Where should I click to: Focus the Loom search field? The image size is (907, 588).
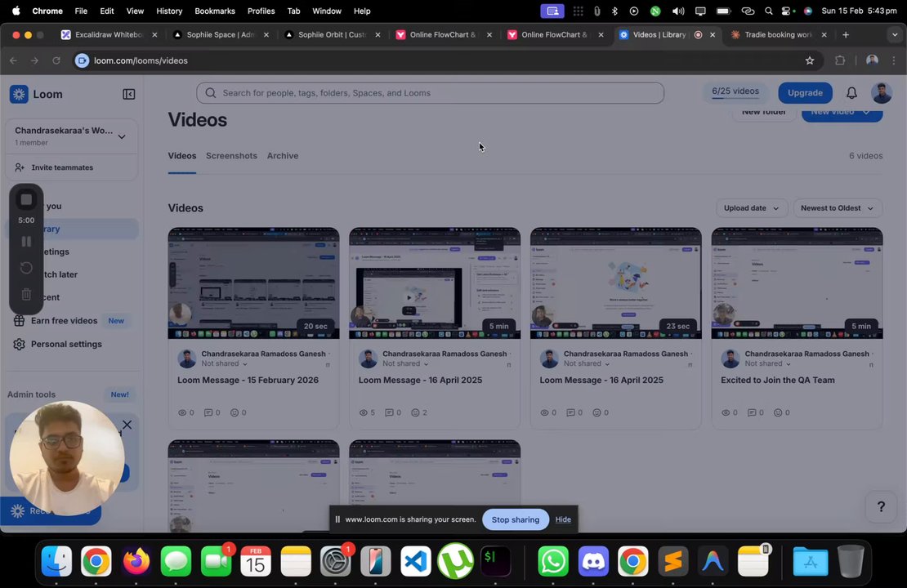coord(430,93)
